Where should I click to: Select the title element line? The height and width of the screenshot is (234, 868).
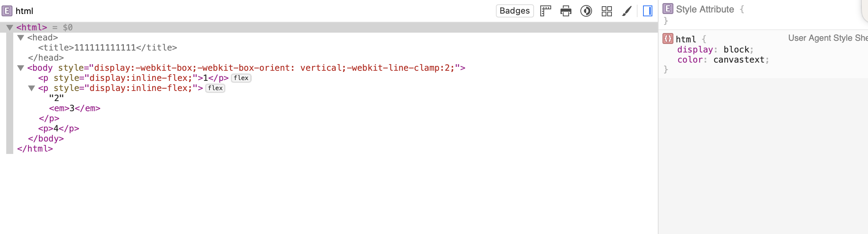(x=107, y=48)
